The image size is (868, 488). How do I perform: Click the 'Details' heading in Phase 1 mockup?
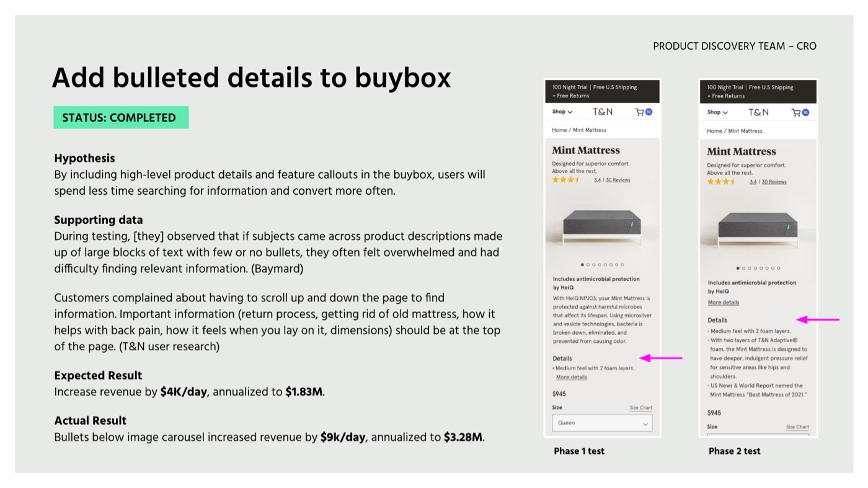[562, 358]
